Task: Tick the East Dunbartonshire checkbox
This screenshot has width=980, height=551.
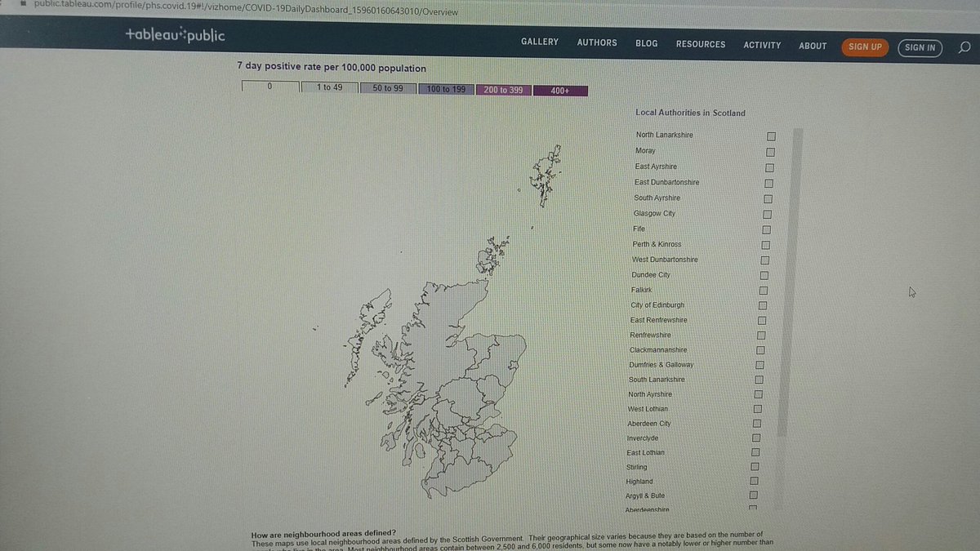Action: coord(768,183)
